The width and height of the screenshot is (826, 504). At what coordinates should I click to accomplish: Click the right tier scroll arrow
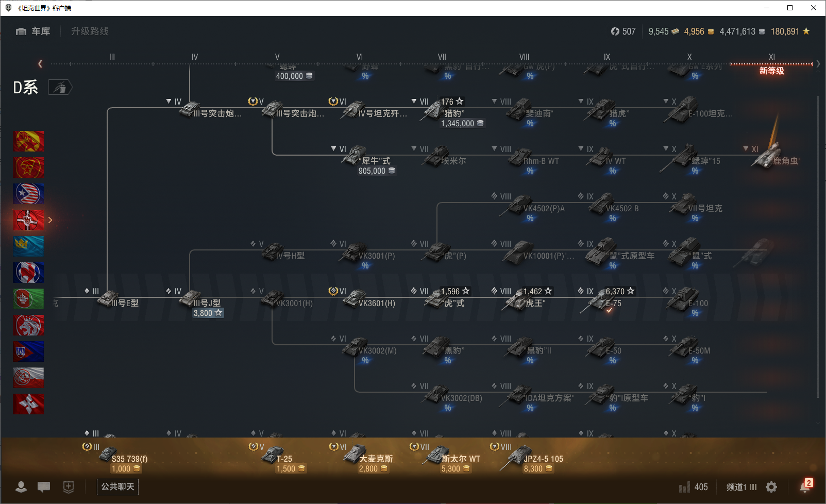tap(818, 64)
